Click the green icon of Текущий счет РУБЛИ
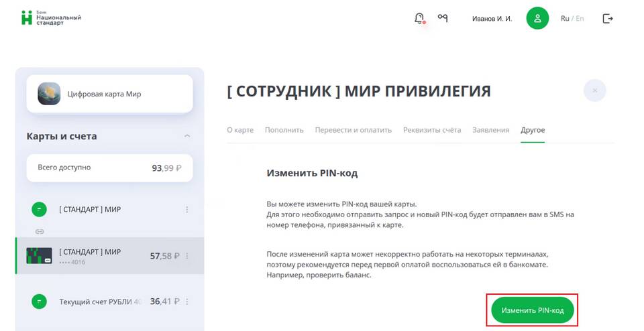The height and width of the screenshot is (331, 644). 40,302
